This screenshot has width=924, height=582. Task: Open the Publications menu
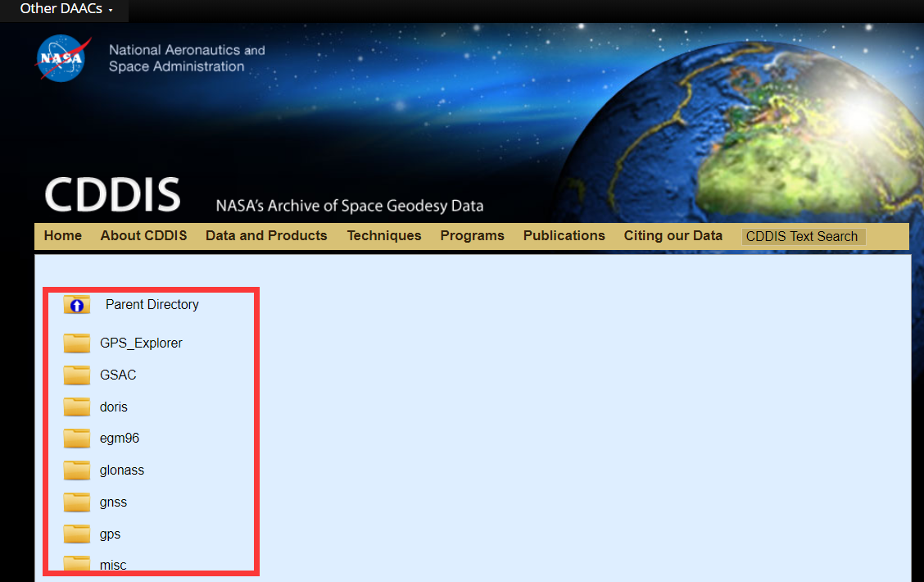(x=564, y=236)
